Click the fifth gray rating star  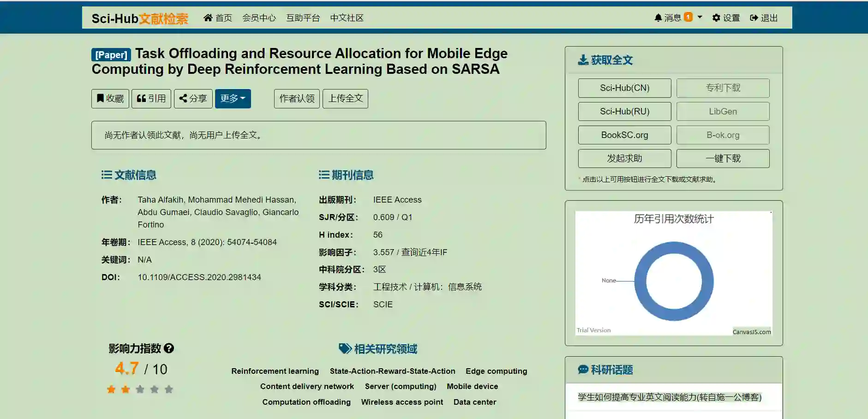coord(169,389)
